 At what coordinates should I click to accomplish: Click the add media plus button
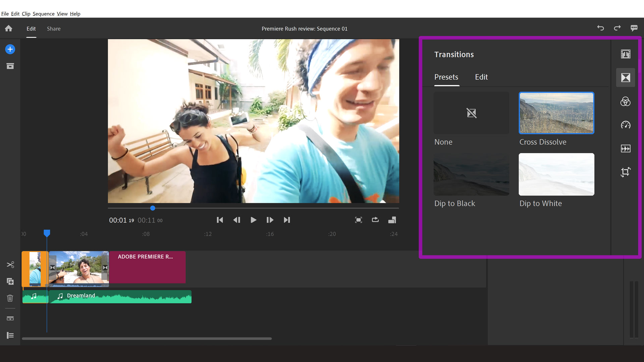(10, 49)
